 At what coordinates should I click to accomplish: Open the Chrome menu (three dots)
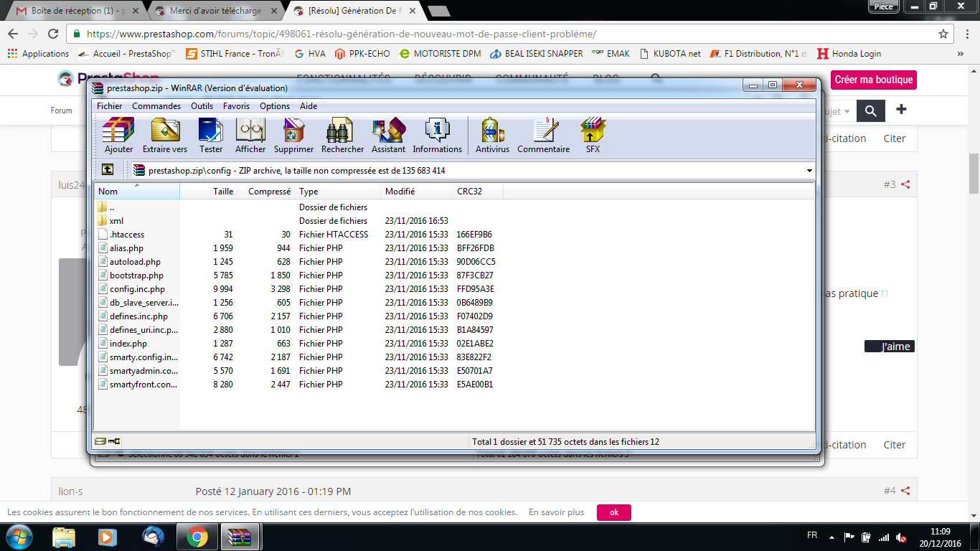tap(968, 34)
